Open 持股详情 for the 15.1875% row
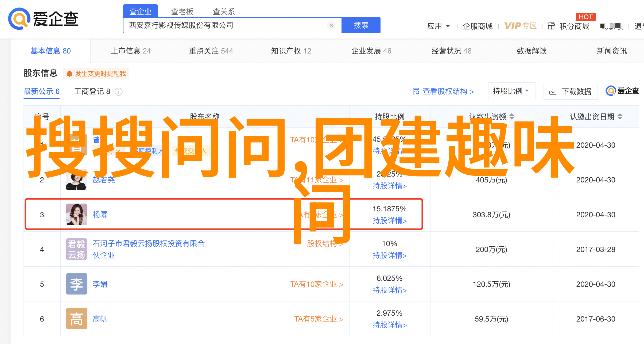Viewport: 644px width, 344px height. [x=390, y=221]
